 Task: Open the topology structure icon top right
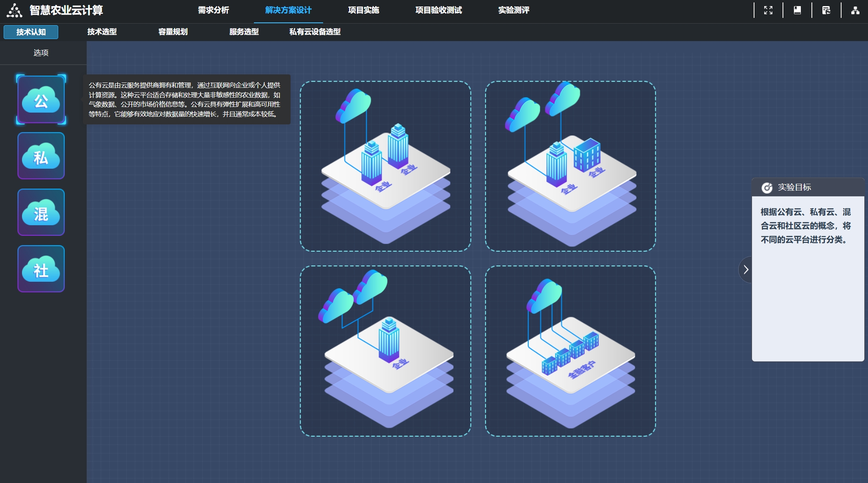[855, 10]
